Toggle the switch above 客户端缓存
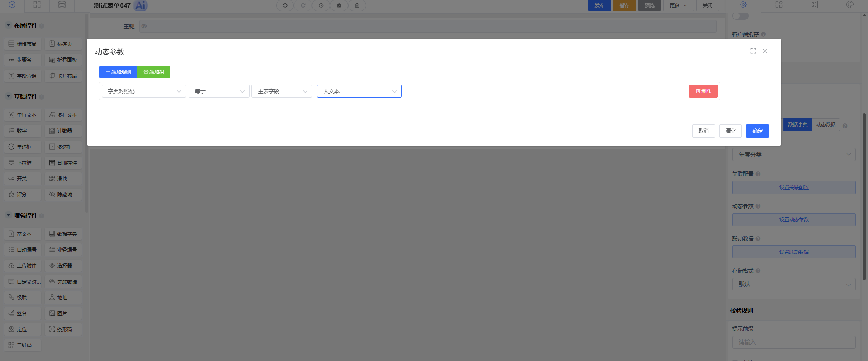The width and height of the screenshot is (868, 361). coord(741,17)
